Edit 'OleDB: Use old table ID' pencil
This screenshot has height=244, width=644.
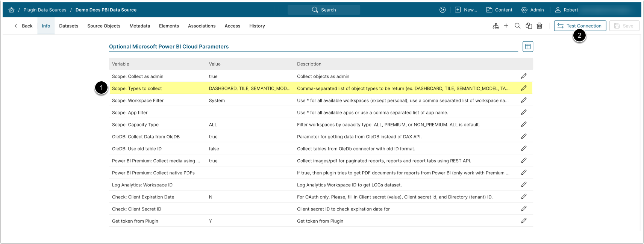coord(524,148)
